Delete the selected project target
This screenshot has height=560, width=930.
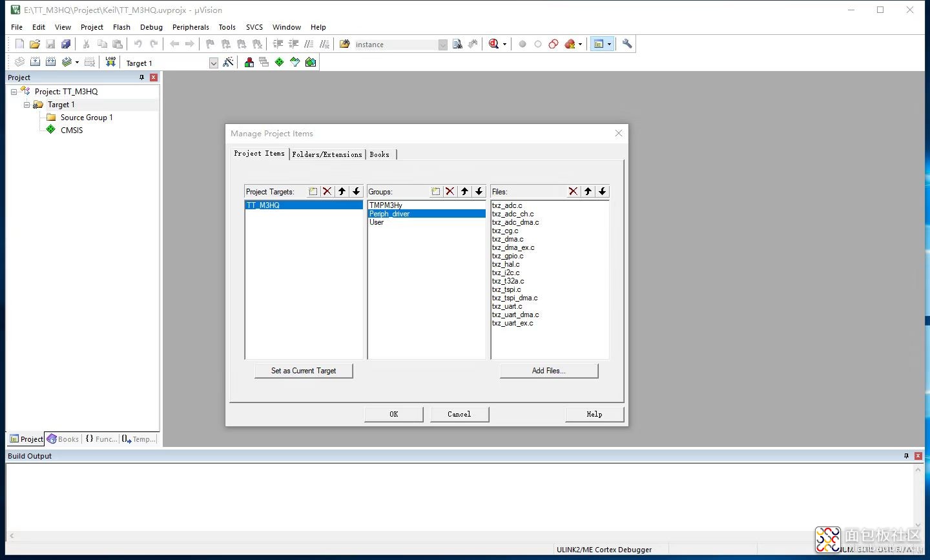click(327, 191)
